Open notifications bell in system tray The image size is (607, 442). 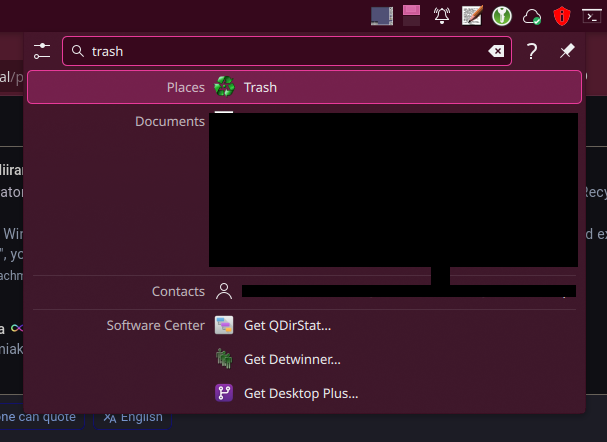(442, 15)
